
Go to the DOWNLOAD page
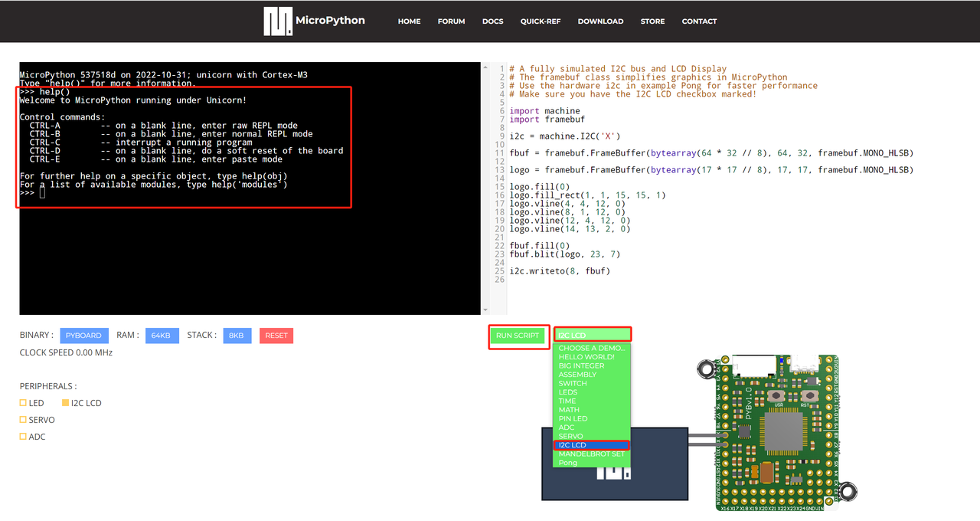(600, 21)
